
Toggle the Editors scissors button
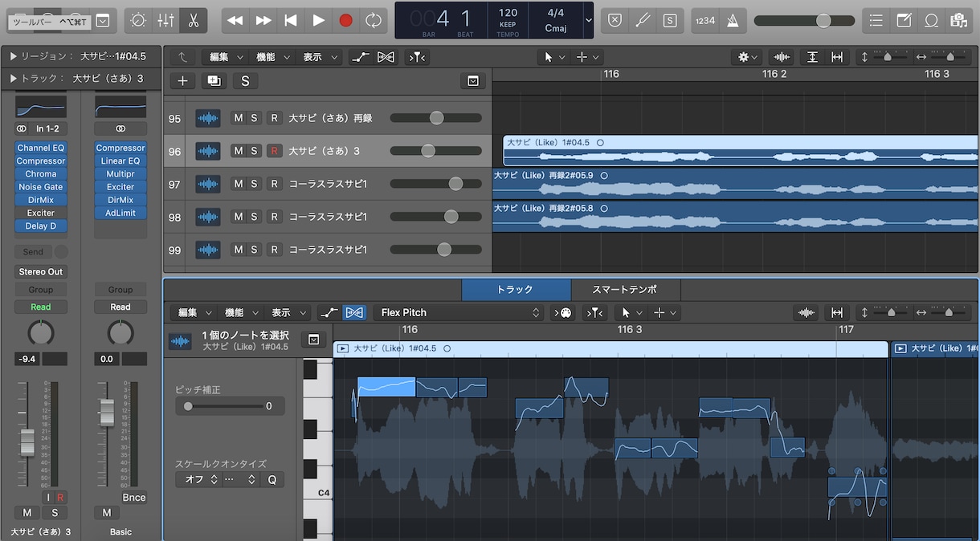point(193,21)
